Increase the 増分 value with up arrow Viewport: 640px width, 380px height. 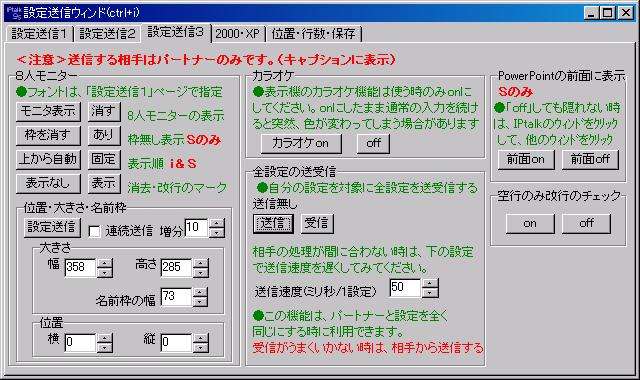(217, 223)
